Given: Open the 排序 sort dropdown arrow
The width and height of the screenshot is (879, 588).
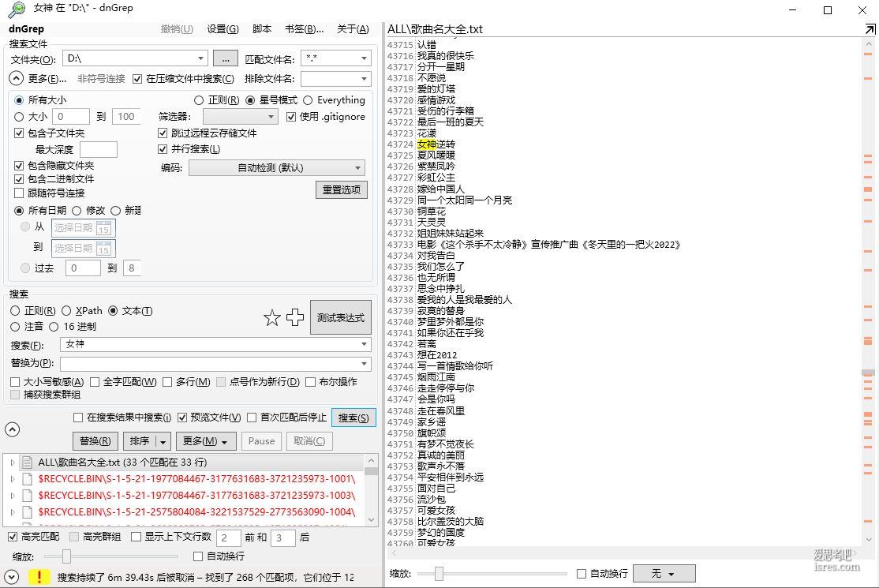Looking at the screenshot, I should [163, 442].
